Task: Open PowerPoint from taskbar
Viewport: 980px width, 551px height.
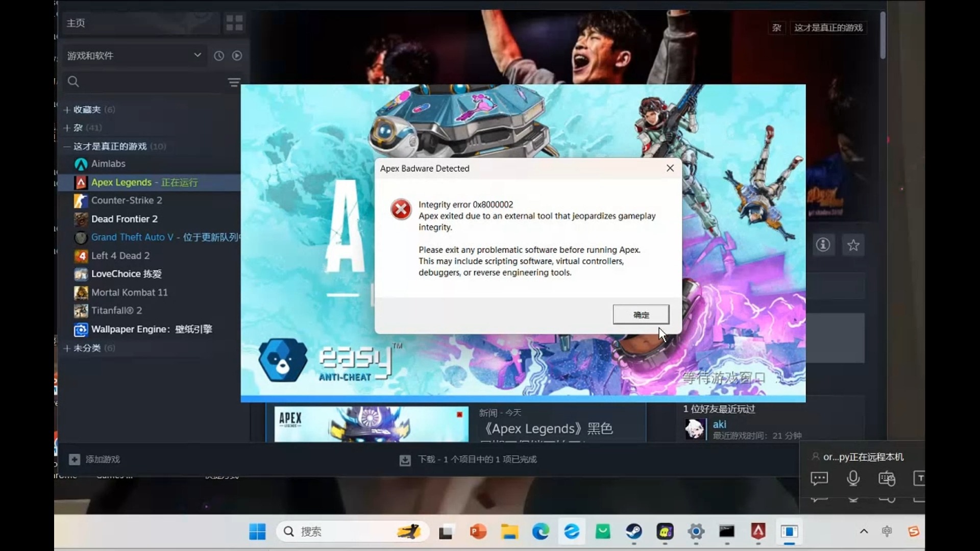Action: pos(478,532)
